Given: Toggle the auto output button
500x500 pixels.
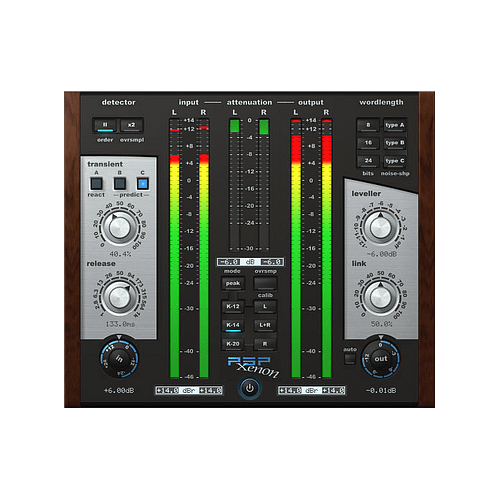Looking at the screenshot, I should tap(350, 359).
